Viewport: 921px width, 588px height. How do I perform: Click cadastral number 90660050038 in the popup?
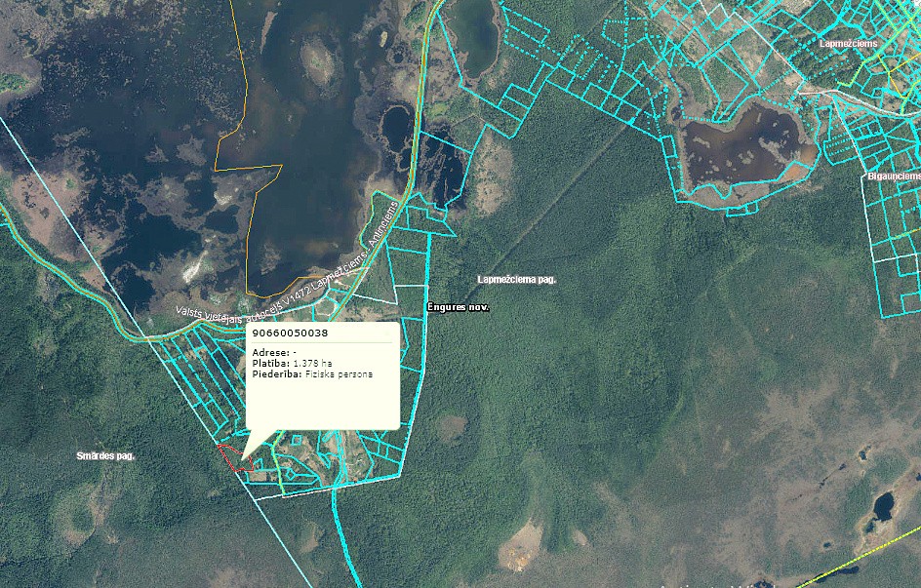click(x=290, y=333)
